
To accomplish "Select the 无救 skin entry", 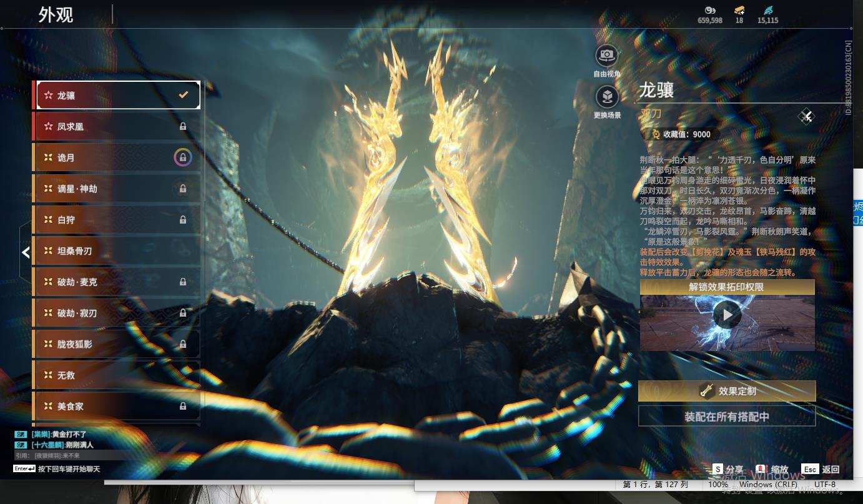I will pyautogui.click(x=117, y=375).
